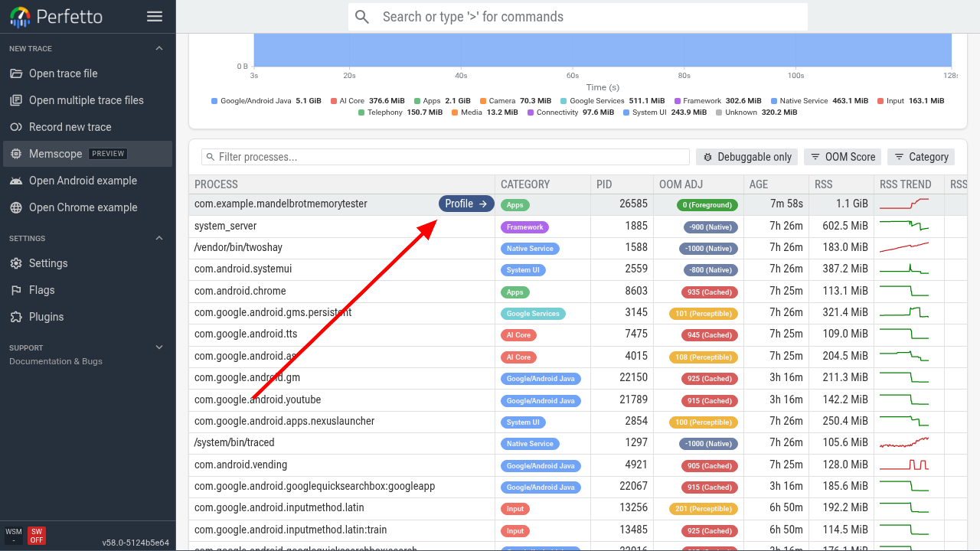Screen dimensions: 980x551
Task: Click the RSS trend sparkline for /vendor/bin/twoshay
Action: (x=904, y=247)
